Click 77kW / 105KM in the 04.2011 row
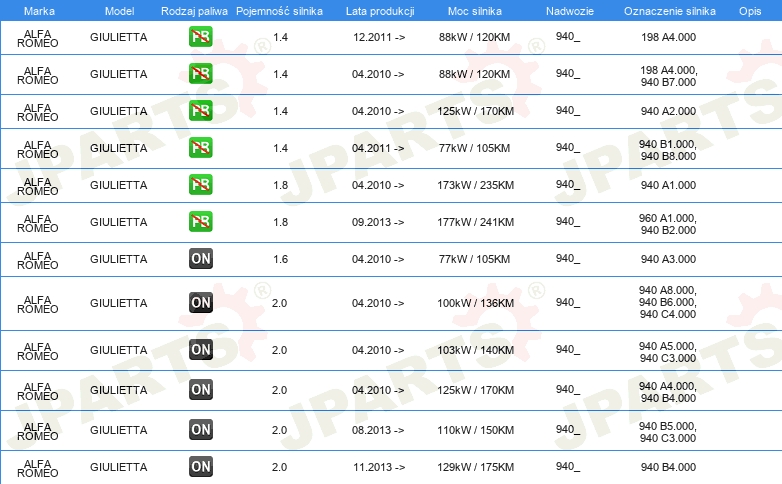Screen dimensions: 782x484 pyautogui.click(x=474, y=148)
